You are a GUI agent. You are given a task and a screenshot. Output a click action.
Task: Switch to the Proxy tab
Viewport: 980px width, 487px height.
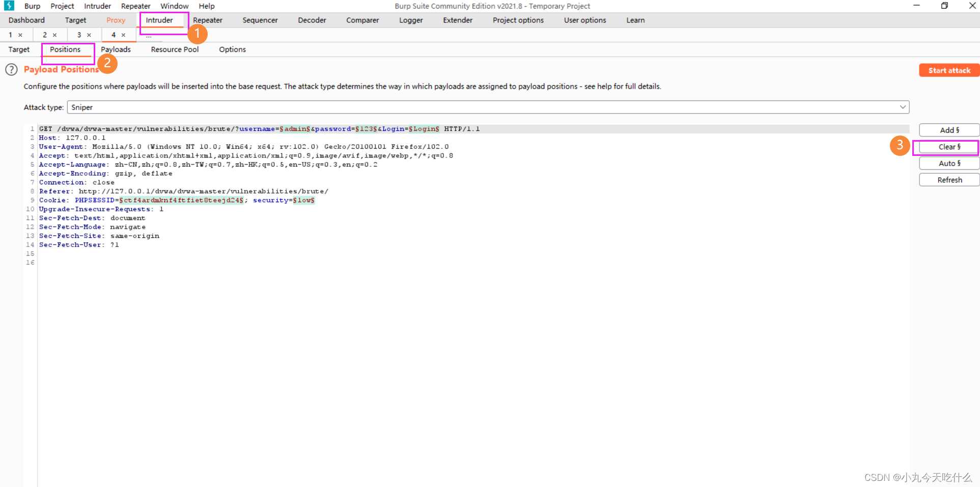pyautogui.click(x=116, y=20)
